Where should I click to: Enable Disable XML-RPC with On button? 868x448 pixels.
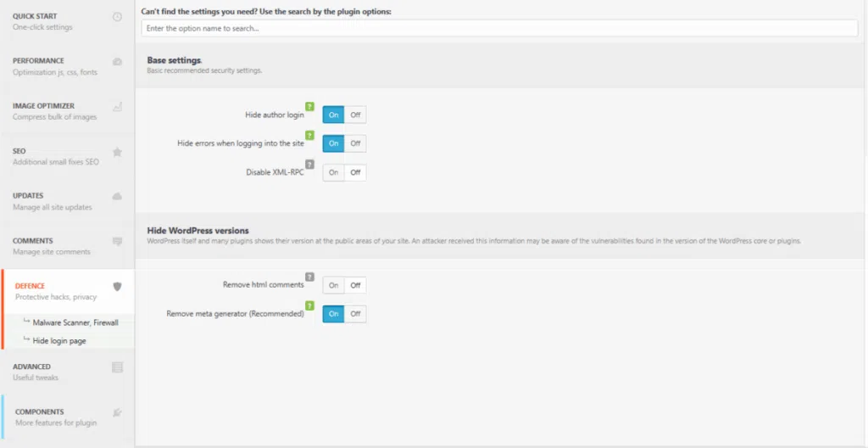pos(334,172)
